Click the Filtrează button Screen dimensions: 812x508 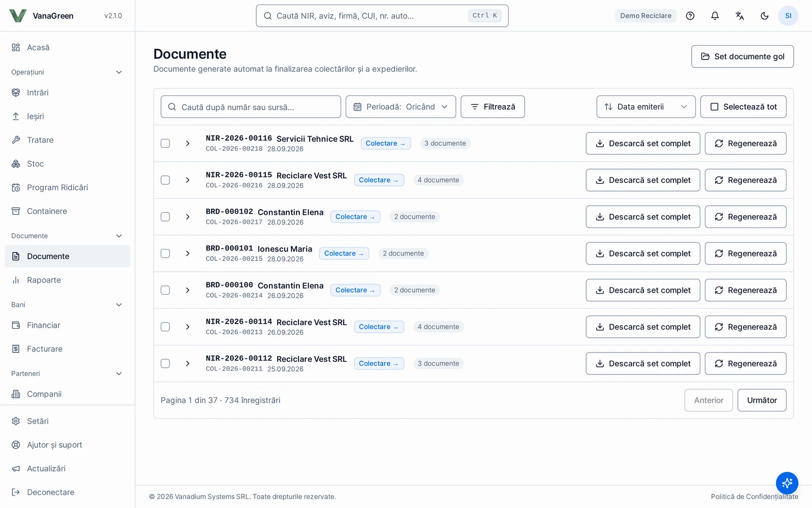point(493,107)
